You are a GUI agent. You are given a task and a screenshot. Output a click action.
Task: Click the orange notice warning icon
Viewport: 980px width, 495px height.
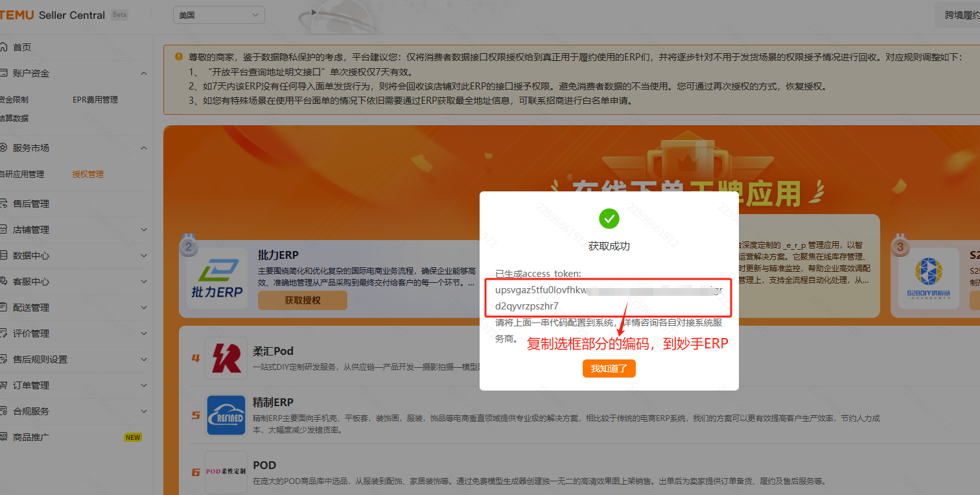tap(179, 56)
